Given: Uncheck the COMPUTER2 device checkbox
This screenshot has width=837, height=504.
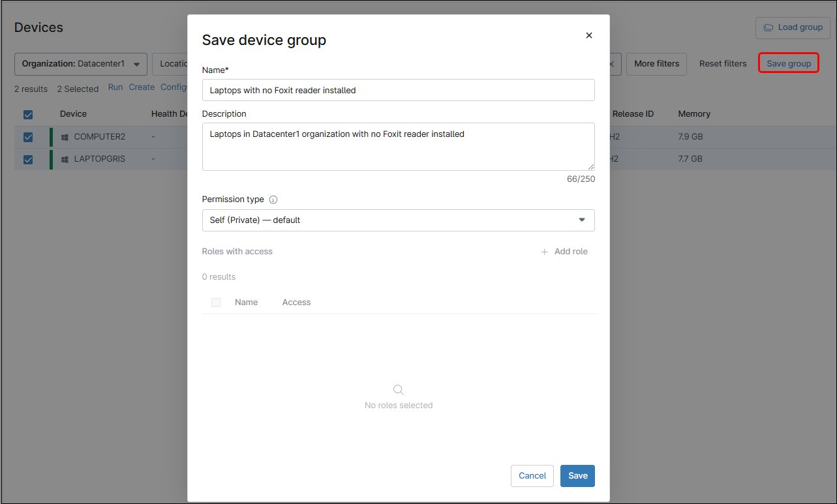Looking at the screenshot, I should (x=28, y=136).
